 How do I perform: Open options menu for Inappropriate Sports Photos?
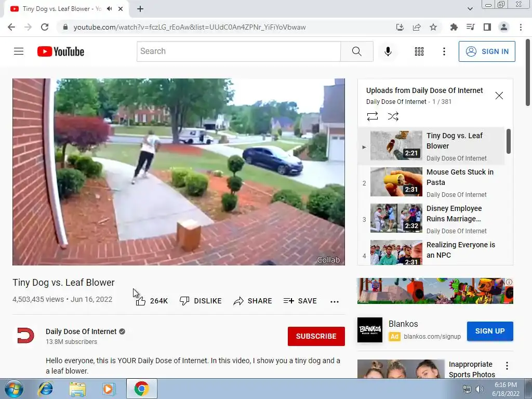(x=507, y=366)
